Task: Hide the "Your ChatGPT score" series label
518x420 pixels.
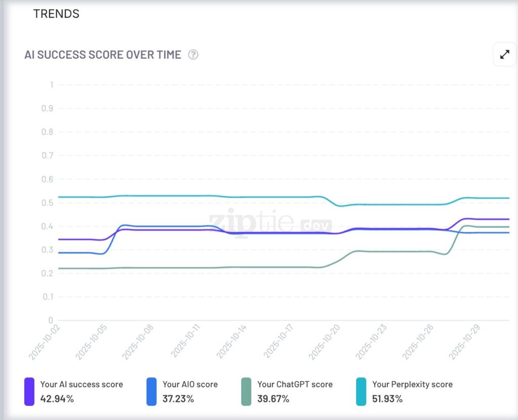Action: click(295, 384)
